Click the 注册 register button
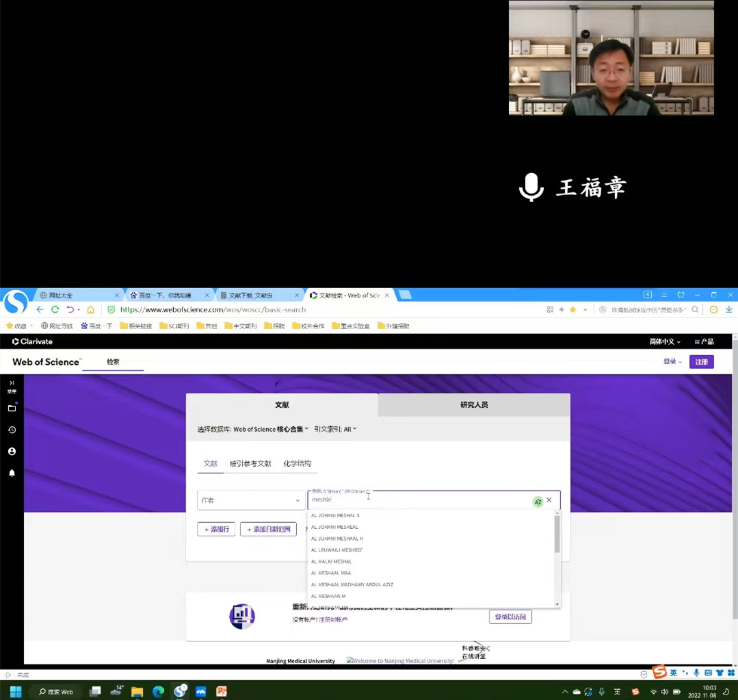The image size is (738, 700). (701, 361)
